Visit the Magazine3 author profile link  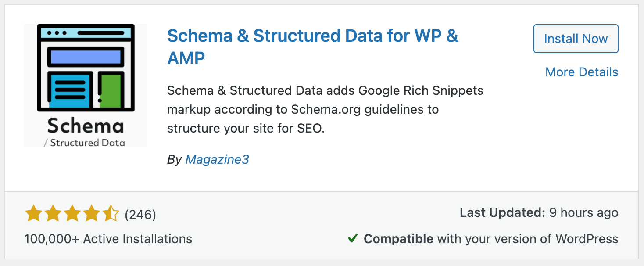point(217,160)
